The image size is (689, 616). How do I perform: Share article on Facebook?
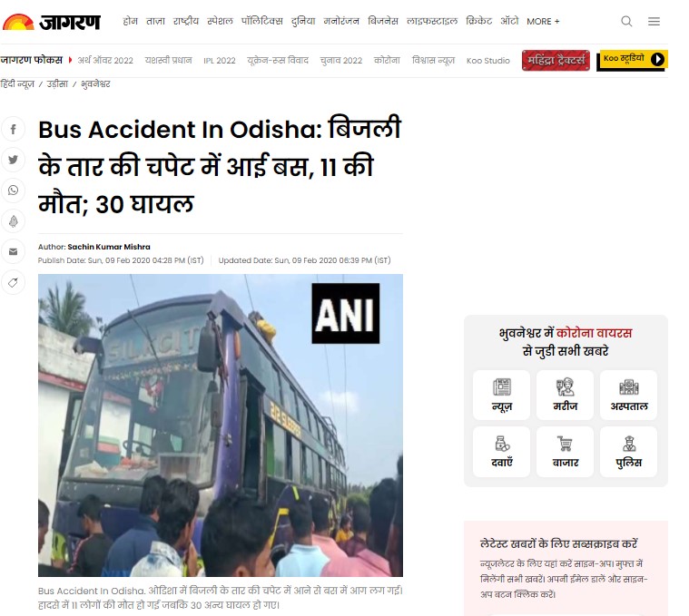coord(14,129)
